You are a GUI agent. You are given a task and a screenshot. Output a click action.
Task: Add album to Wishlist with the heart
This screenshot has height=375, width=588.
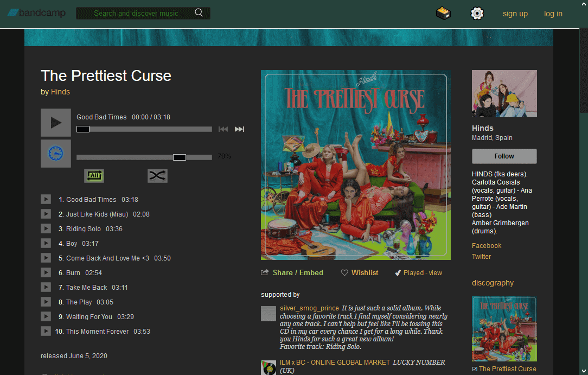360,273
